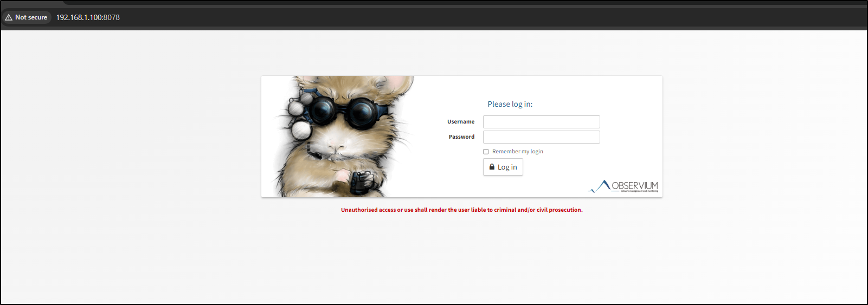Screen dimensions: 868x305
Task: Click the "Remember my login" label text
Action: pyautogui.click(x=517, y=152)
